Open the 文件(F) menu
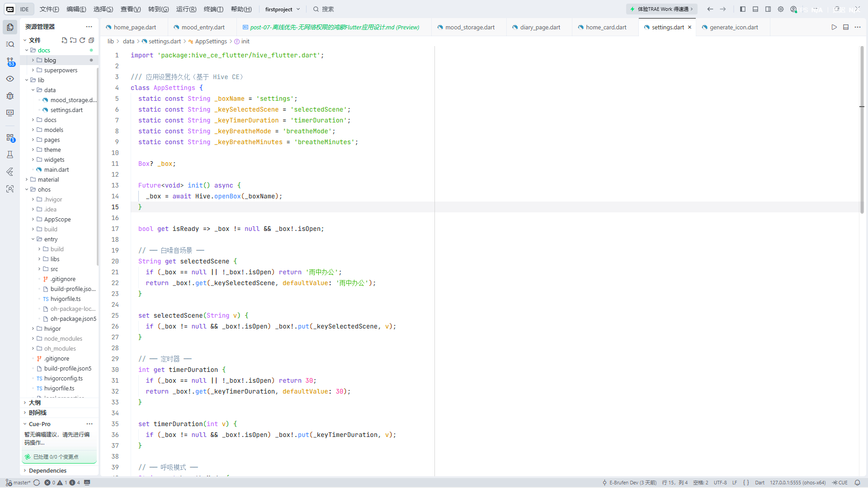The height and width of the screenshot is (488, 868). (x=49, y=9)
